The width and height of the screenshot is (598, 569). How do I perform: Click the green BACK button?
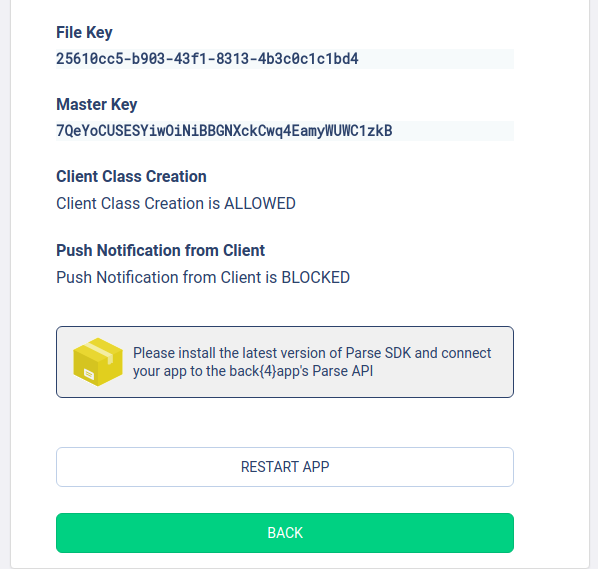pos(285,533)
